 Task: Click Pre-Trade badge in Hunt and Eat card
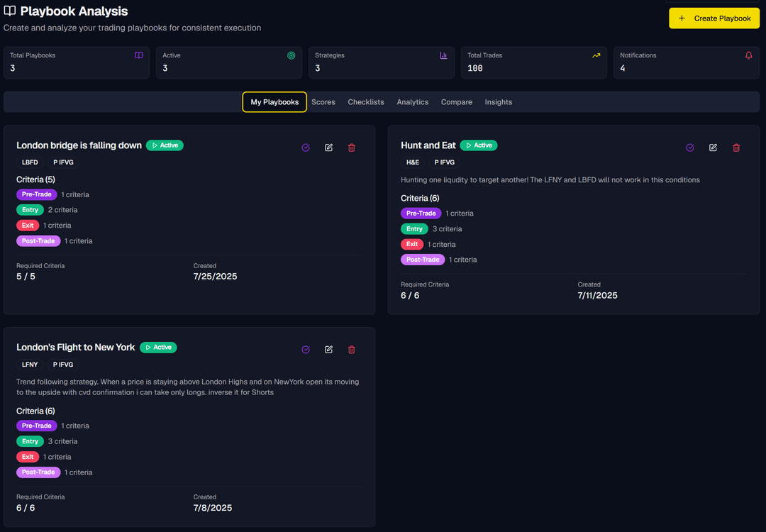click(421, 213)
